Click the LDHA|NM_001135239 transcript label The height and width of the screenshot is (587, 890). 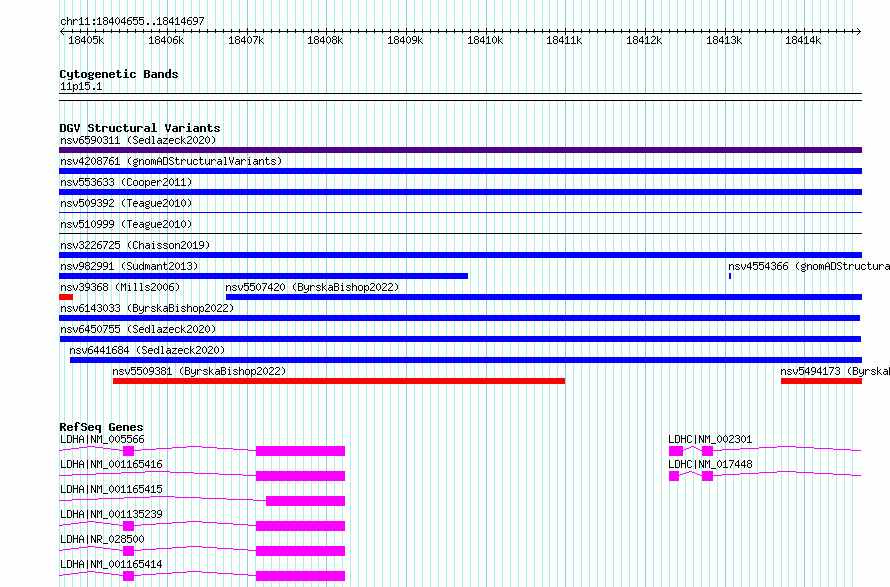[111, 514]
